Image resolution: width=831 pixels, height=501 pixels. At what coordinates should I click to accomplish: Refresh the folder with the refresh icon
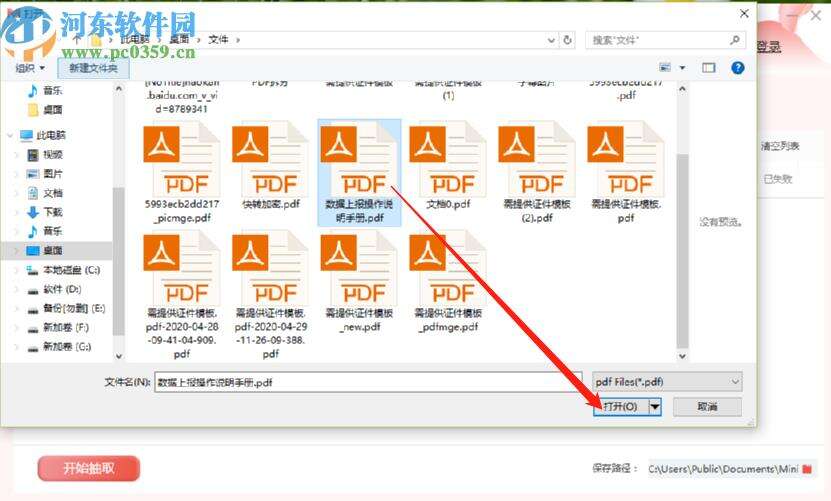click(x=567, y=40)
